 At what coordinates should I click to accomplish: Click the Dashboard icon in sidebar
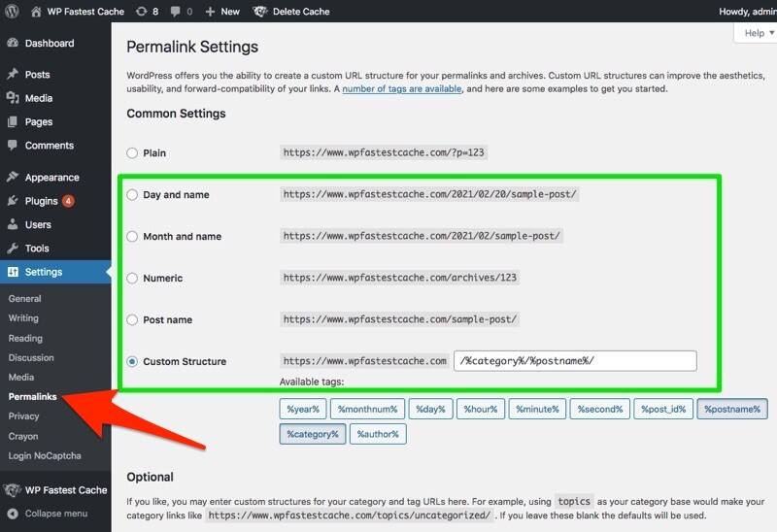(13, 44)
